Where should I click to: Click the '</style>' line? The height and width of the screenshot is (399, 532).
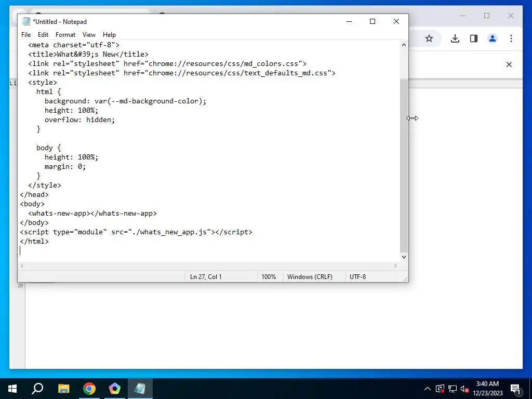(x=45, y=185)
